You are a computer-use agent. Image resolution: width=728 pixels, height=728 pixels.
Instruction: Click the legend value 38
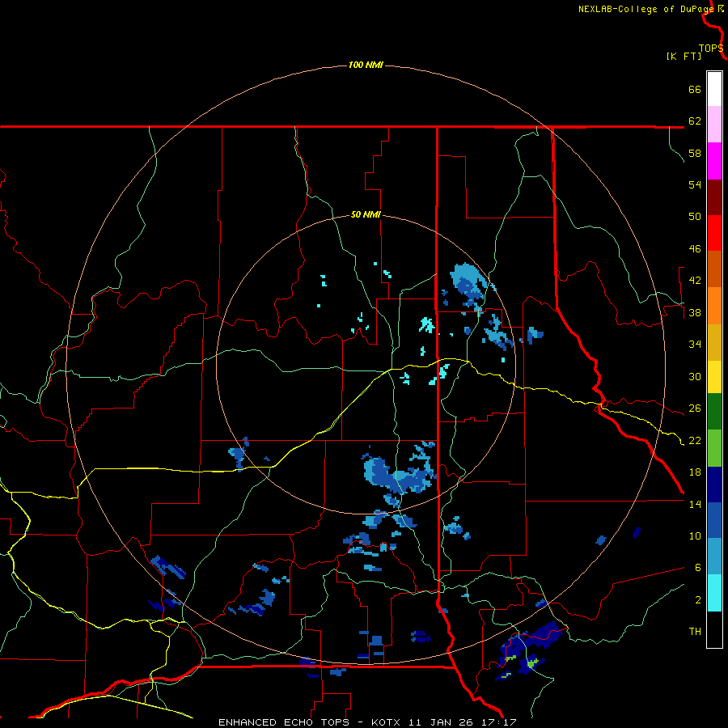click(695, 312)
